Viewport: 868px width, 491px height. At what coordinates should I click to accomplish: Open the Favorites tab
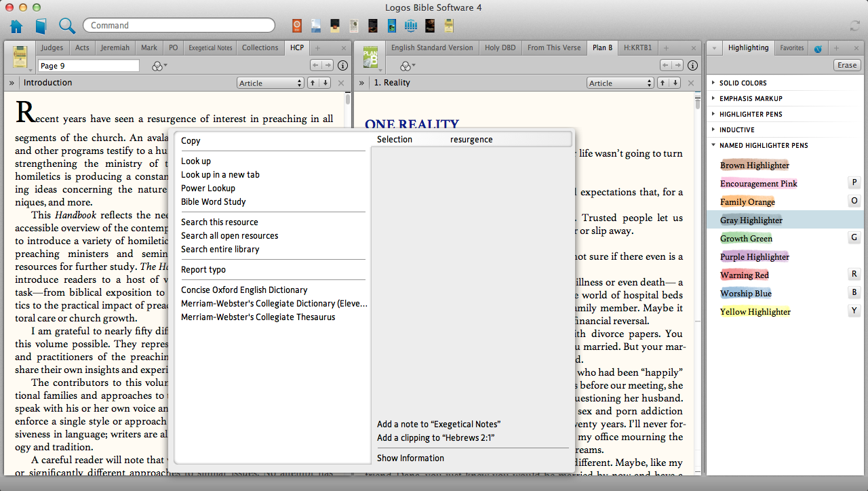(791, 48)
